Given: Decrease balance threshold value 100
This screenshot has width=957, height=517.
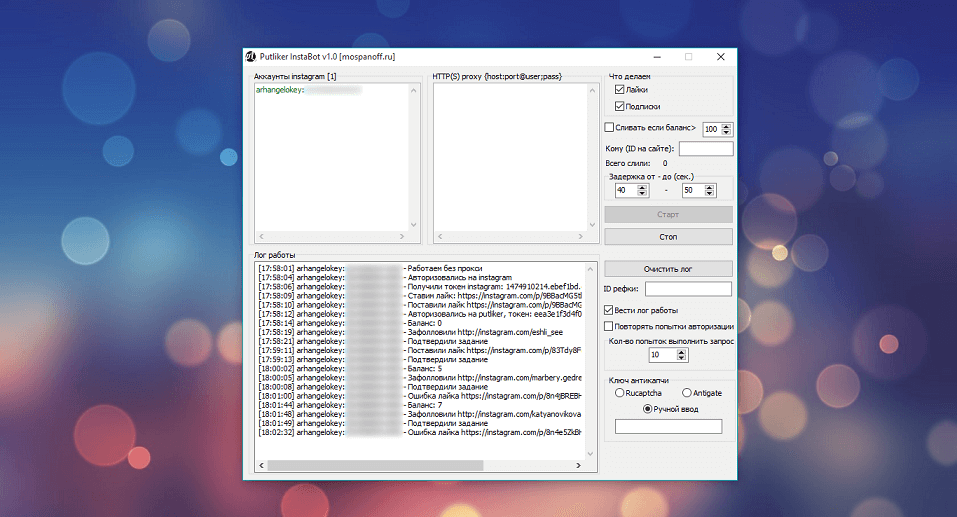Looking at the screenshot, I should (x=726, y=132).
